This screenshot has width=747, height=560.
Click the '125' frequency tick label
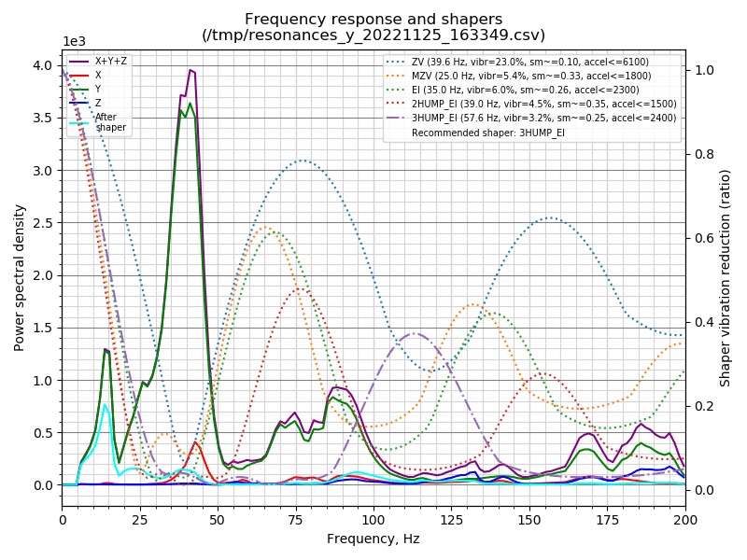452,520
